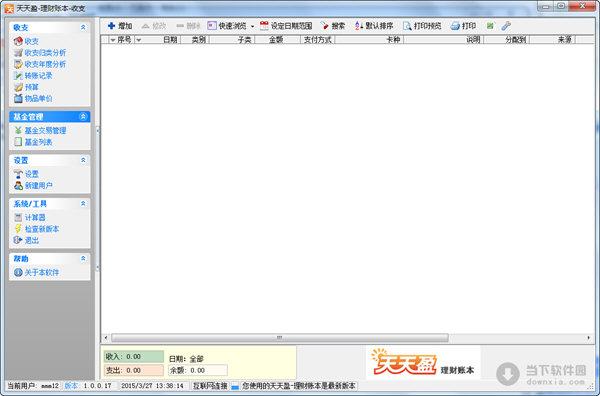Open 打印预览 print preview
Viewport: 600px width, 396px height.
coord(422,26)
